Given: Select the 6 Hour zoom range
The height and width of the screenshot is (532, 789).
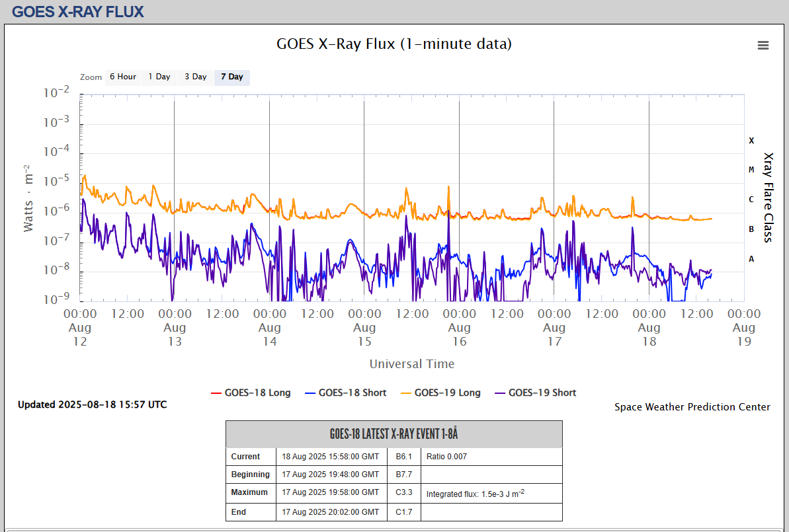Looking at the screenshot, I should 123,77.
